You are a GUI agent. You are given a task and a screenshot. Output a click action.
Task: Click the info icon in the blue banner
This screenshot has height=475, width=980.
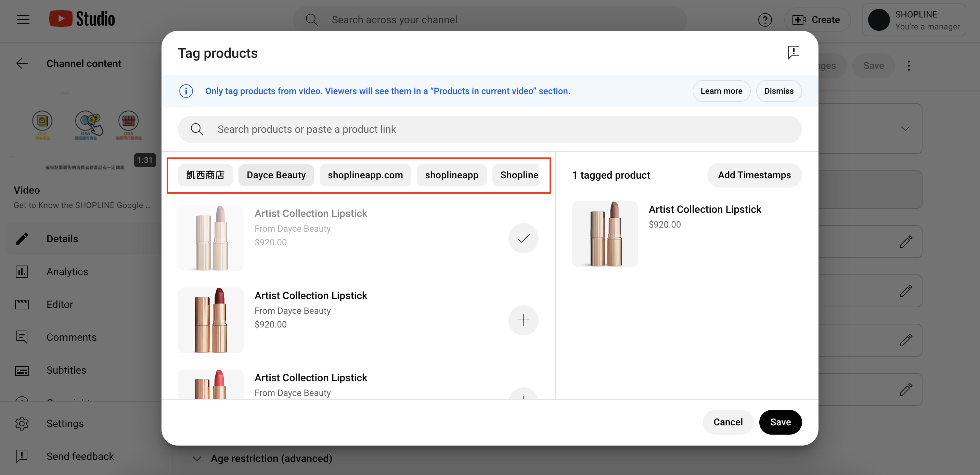coord(186,91)
